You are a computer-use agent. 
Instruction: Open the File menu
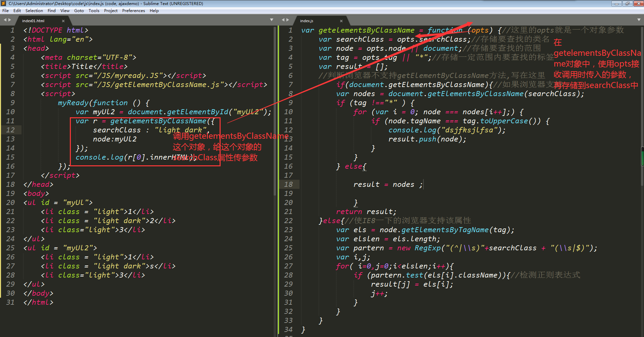(5, 11)
